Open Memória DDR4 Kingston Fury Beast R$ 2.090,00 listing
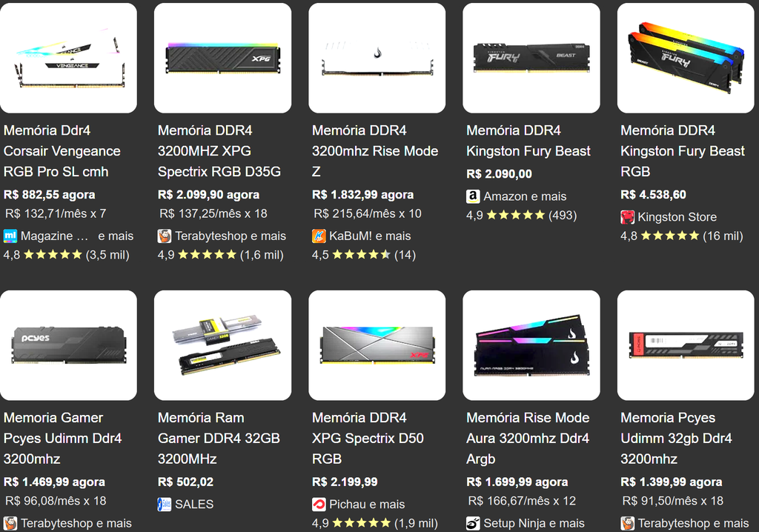This screenshot has width=759, height=532. 528,141
